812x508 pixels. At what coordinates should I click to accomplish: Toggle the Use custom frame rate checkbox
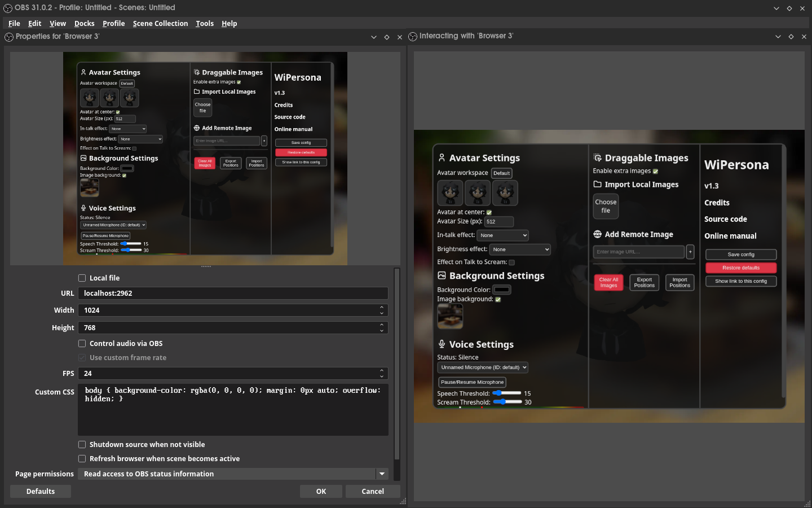pyautogui.click(x=82, y=357)
